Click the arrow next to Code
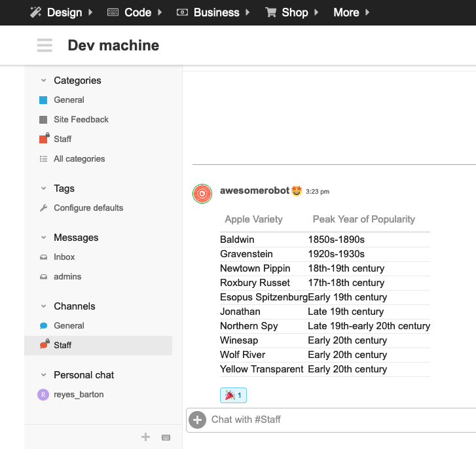Viewport: 476px width, 449px height. coord(160,12)
